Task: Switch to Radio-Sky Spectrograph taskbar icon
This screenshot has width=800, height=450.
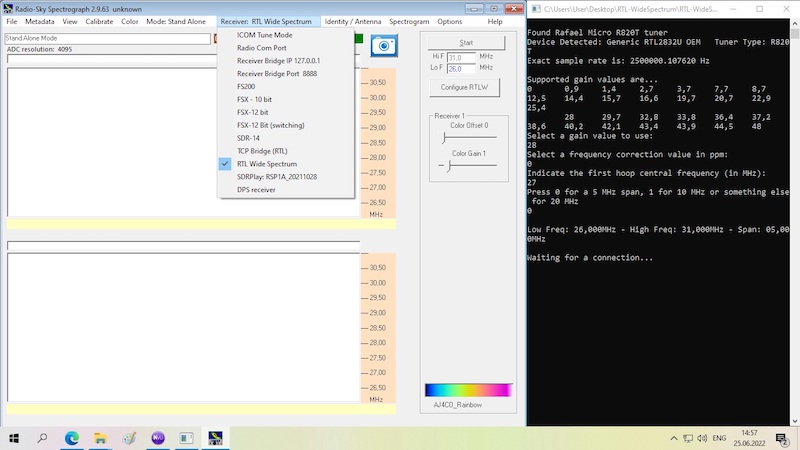Action: coord(215,438)
